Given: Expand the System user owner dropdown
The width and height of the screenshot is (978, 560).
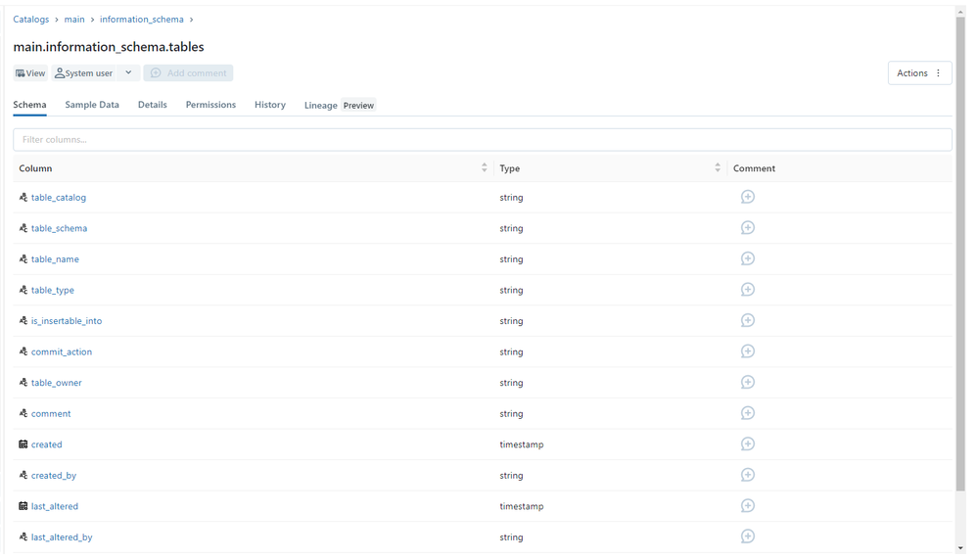Looking at the screenshot, I should 128,73.
